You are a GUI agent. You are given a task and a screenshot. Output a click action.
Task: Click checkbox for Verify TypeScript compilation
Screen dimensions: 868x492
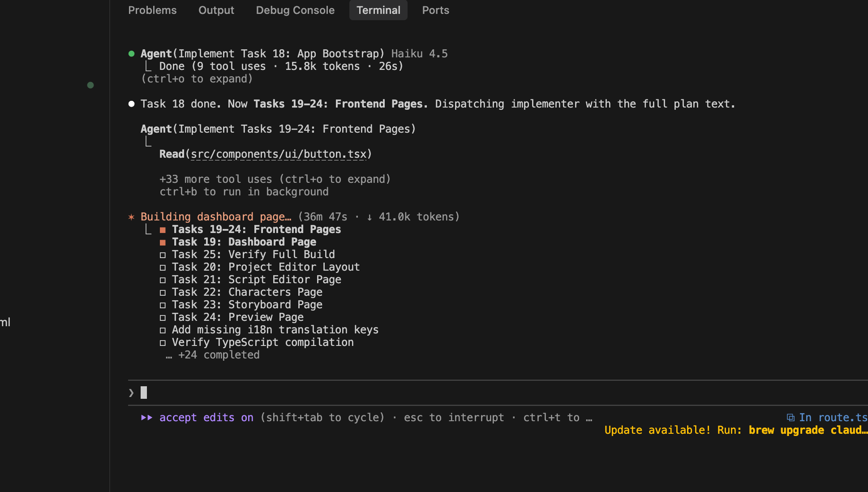tap(163, 343)
